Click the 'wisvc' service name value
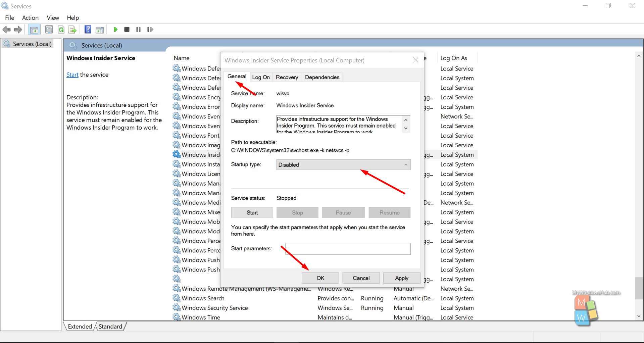The width and height of the screenshot is (644, 343). 283,93
